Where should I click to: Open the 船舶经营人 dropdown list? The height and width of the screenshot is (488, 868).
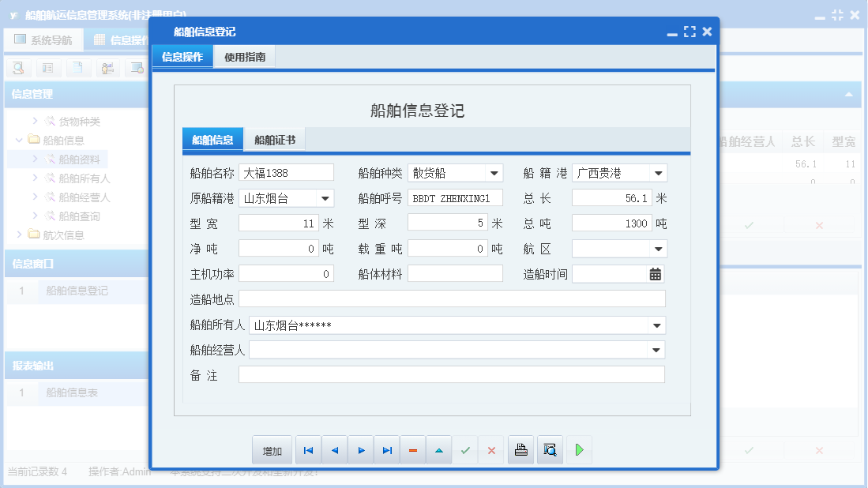[x=654, y=349]
